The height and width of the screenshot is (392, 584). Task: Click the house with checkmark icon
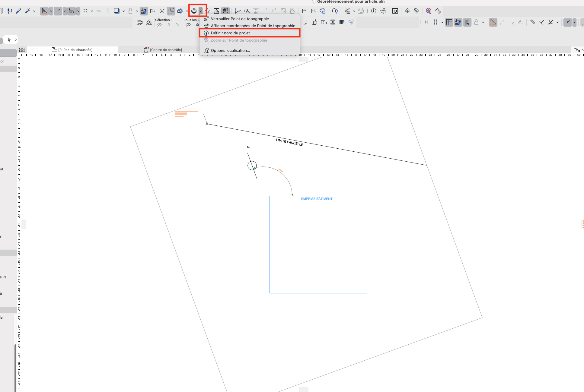pyautogui.click(x=335, y=11)
